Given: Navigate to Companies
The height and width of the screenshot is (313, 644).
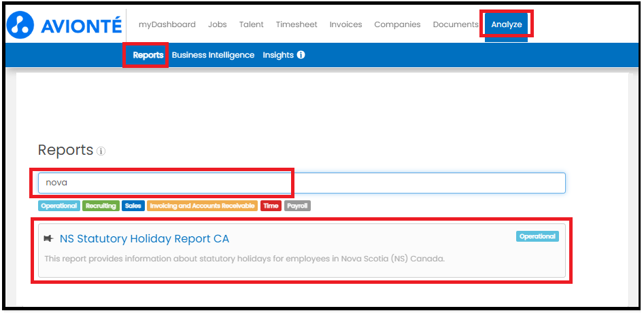Looking at the screenshot, I should pyautogui.click(x=397, y=24).
